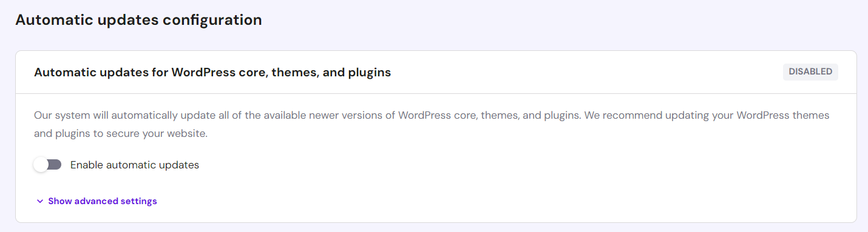
Task: Click the gray badge reading DISABLED in card header
Action: [x=810, y=71]
